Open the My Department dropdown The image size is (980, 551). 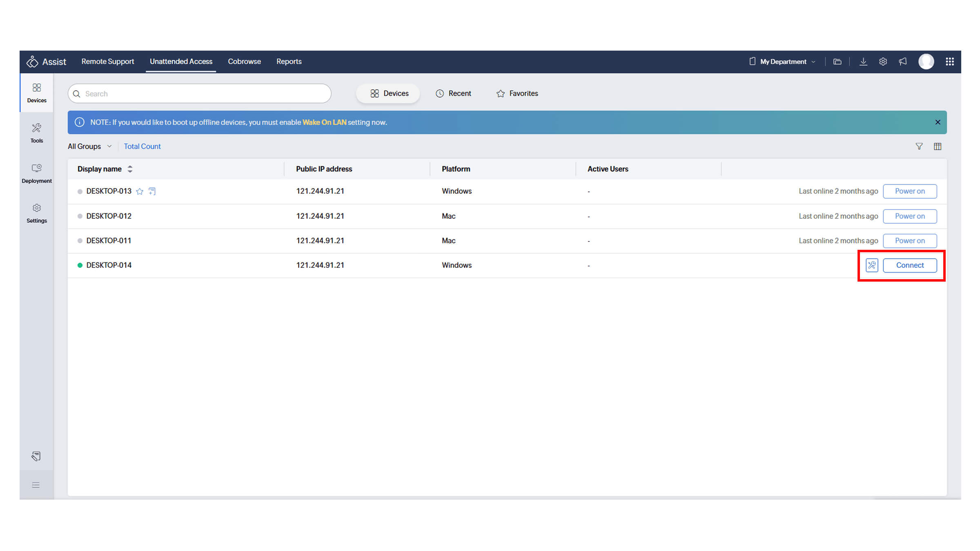[x=782, y=62]
